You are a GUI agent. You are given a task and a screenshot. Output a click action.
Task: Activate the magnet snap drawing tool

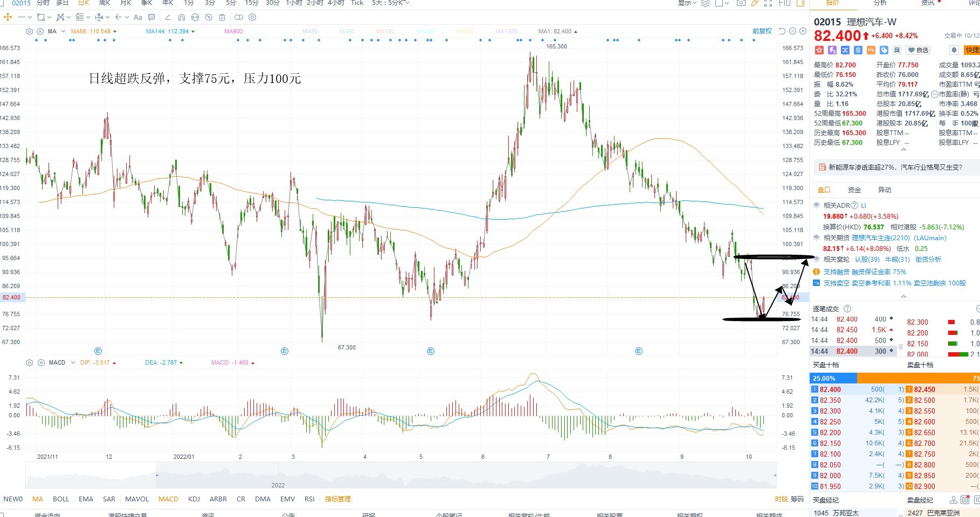[182, 17]
